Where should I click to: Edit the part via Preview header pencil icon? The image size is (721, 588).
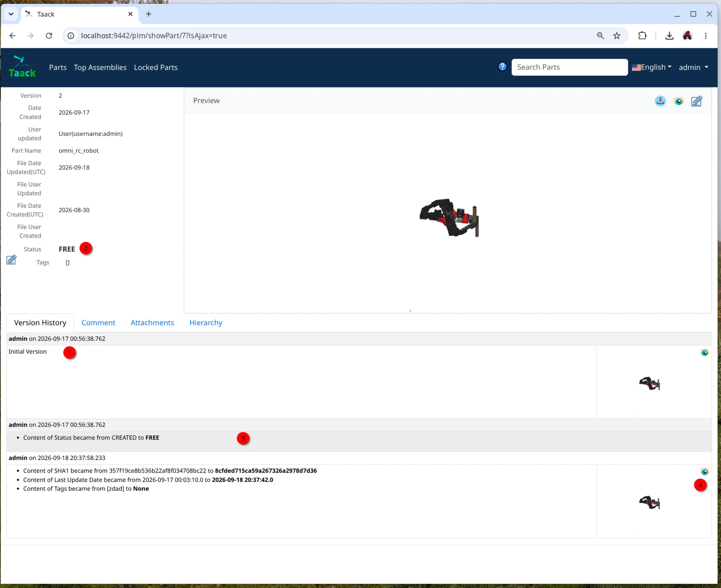697,101
